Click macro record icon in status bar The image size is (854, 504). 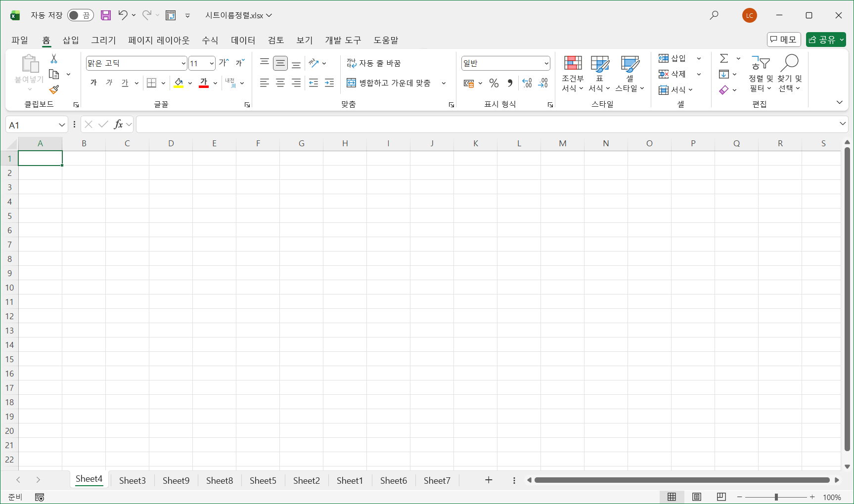click(x=40, y=497)
